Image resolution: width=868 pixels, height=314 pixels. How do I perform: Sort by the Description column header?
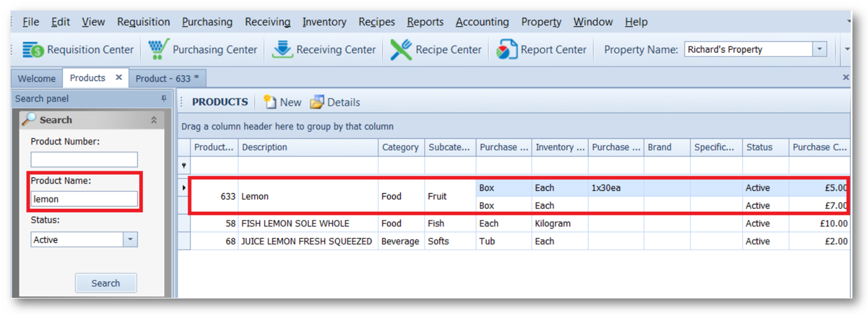[x=307, y=147]
